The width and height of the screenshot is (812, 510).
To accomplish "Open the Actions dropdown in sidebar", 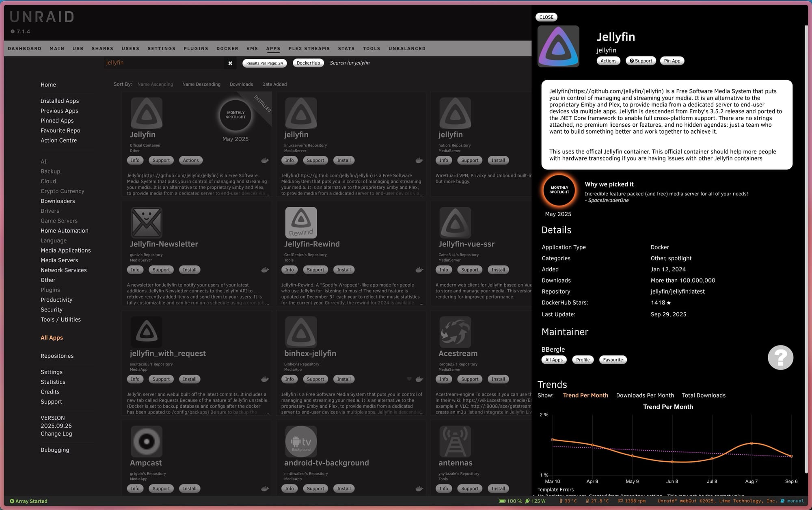I will tap(608, 61).
